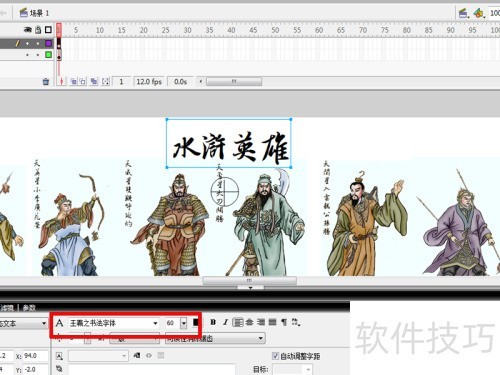Switch to the 参数 tab
Screen dimensions: 500x375
click(x=29, y=308)
